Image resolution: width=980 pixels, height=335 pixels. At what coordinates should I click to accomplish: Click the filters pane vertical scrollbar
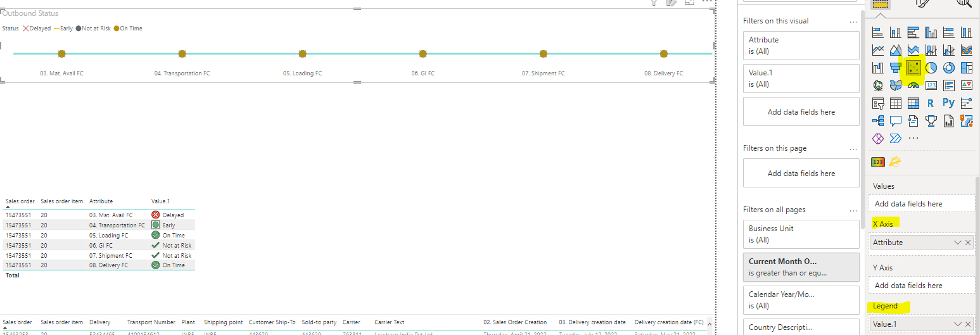[862, 120]
